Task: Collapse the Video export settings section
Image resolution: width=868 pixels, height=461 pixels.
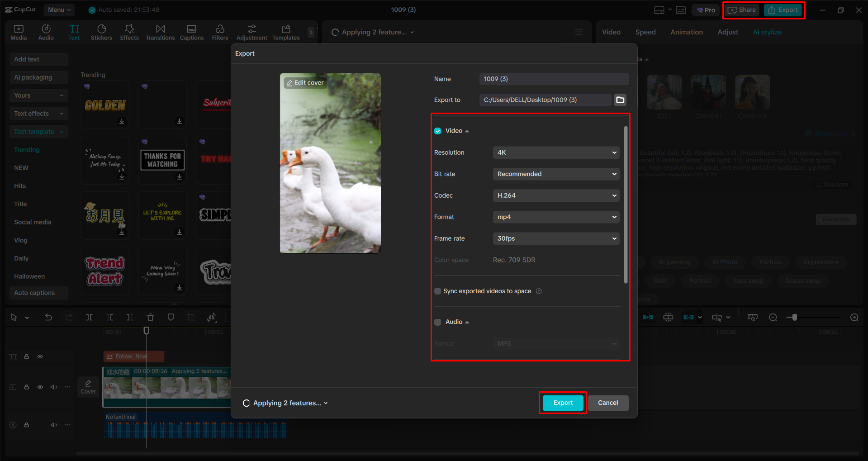Action: pos(467,131)
